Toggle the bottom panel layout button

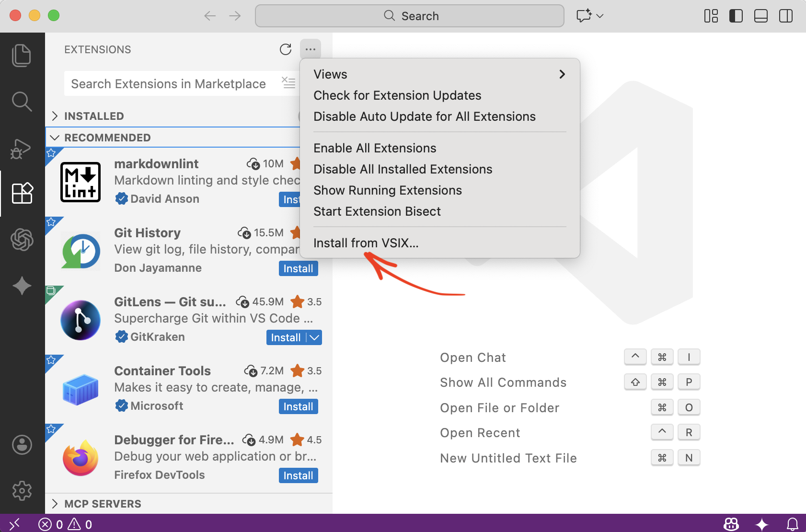point(760,16)
